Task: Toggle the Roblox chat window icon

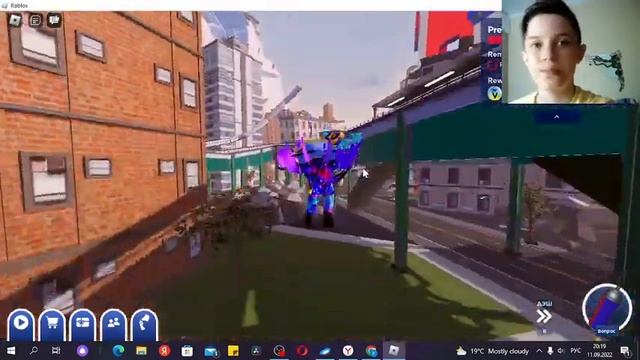Action: click(x=36, y=20)
